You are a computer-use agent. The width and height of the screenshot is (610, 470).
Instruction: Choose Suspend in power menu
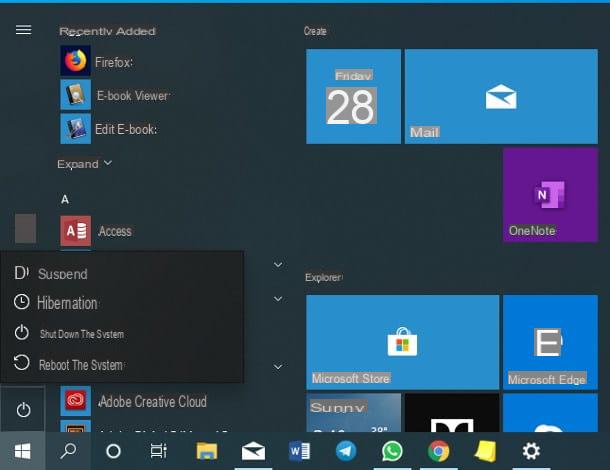[x=122, y=274]
